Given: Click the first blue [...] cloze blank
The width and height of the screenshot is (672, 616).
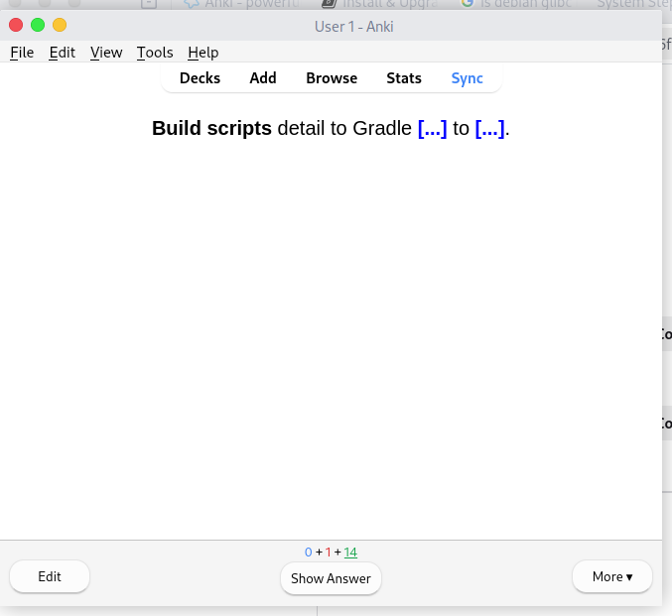Looking at the screenshot, I should (x=432, y=129).
